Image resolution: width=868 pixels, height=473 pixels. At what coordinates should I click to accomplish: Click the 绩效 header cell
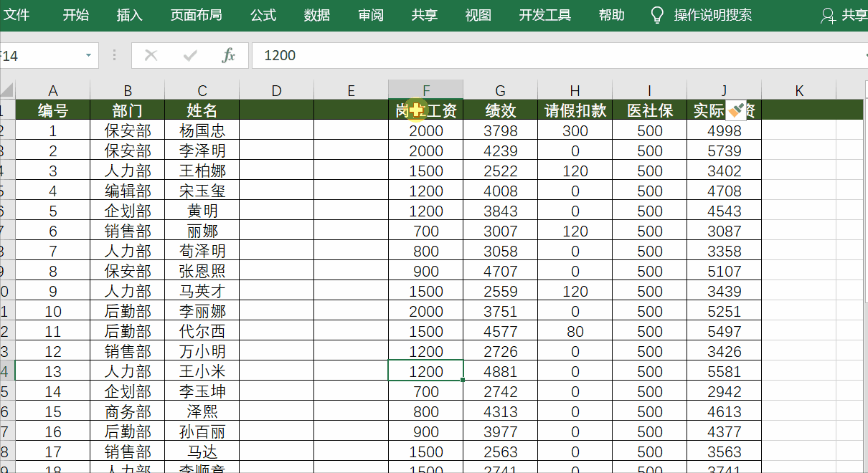(501, 110)
